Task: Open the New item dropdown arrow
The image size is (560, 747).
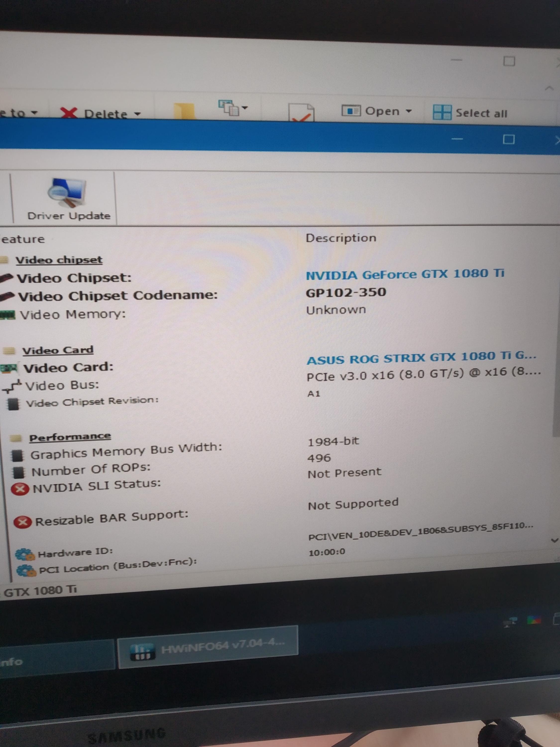Action: point(245,108)
